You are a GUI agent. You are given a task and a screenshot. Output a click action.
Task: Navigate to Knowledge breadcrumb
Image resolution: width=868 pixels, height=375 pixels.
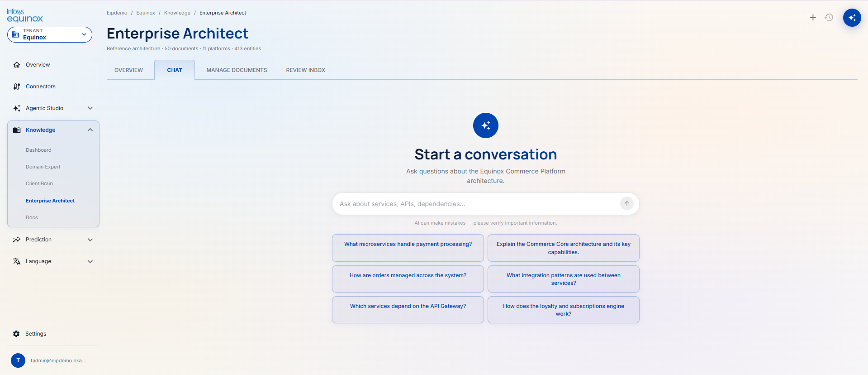click(177, 13)
